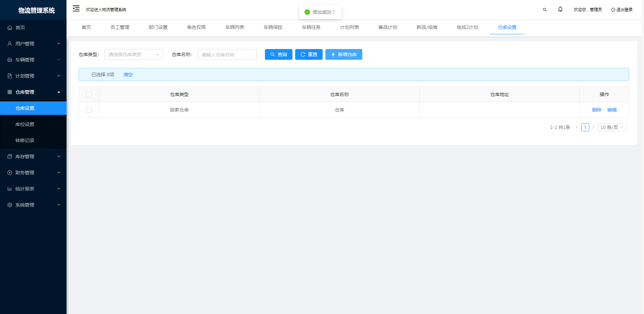Click the 自家仓库 table cell
The height and width of the screenshot is (314, 644).
(179, 110)
